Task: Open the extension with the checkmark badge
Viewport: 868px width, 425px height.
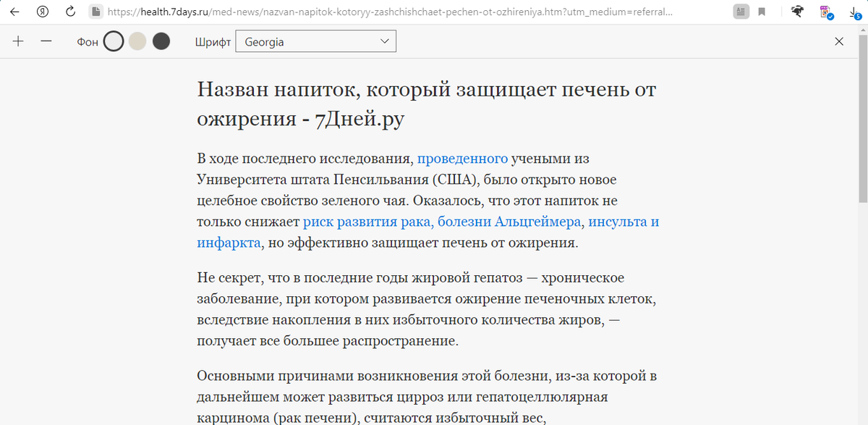Action: [x=825, y=12]
